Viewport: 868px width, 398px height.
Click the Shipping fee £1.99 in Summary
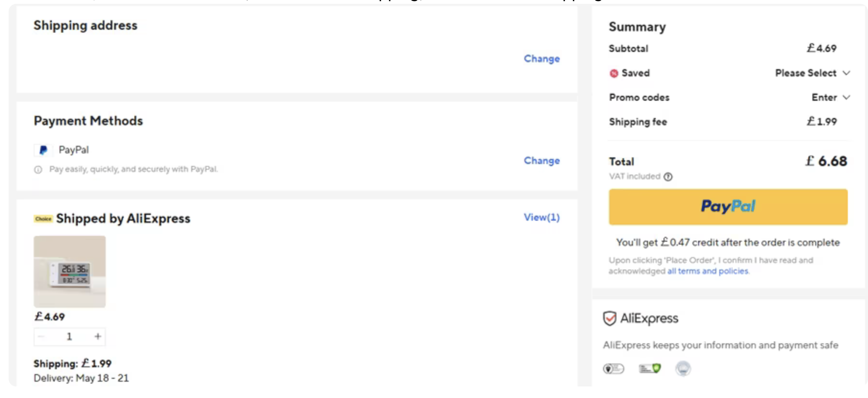tap(821, 122)
